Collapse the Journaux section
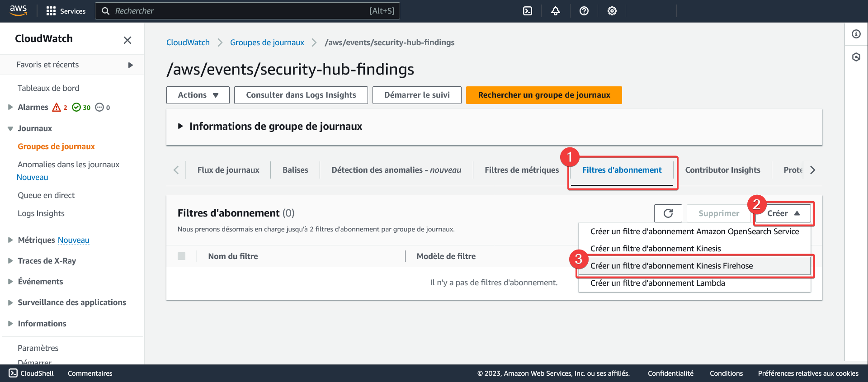The width and height of the screenshot is (868, 382). coord(10,128)
